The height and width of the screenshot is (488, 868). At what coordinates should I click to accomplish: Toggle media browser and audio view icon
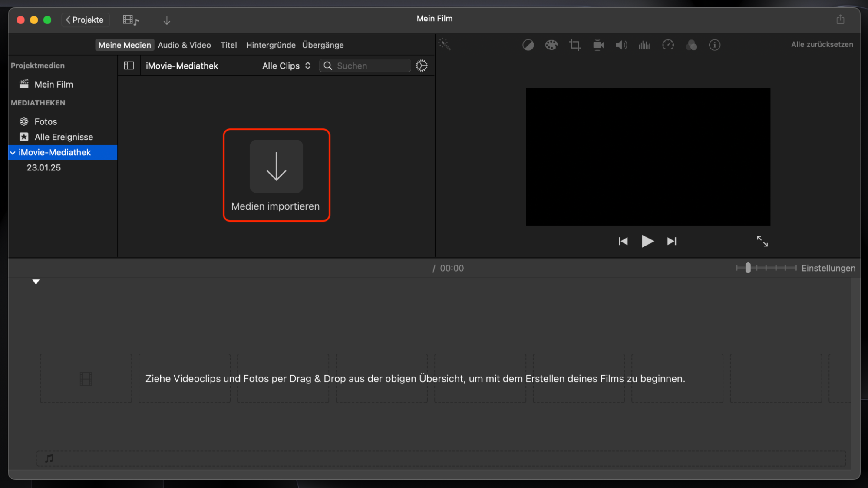click(x=130, y=20)
